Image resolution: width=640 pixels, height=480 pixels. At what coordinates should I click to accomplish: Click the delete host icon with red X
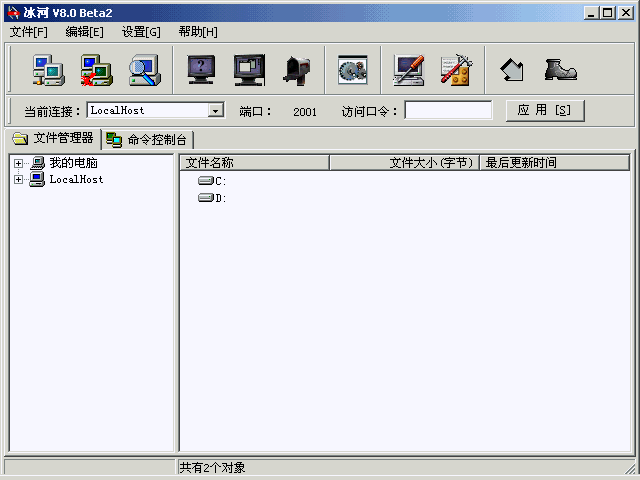point(96,69)
